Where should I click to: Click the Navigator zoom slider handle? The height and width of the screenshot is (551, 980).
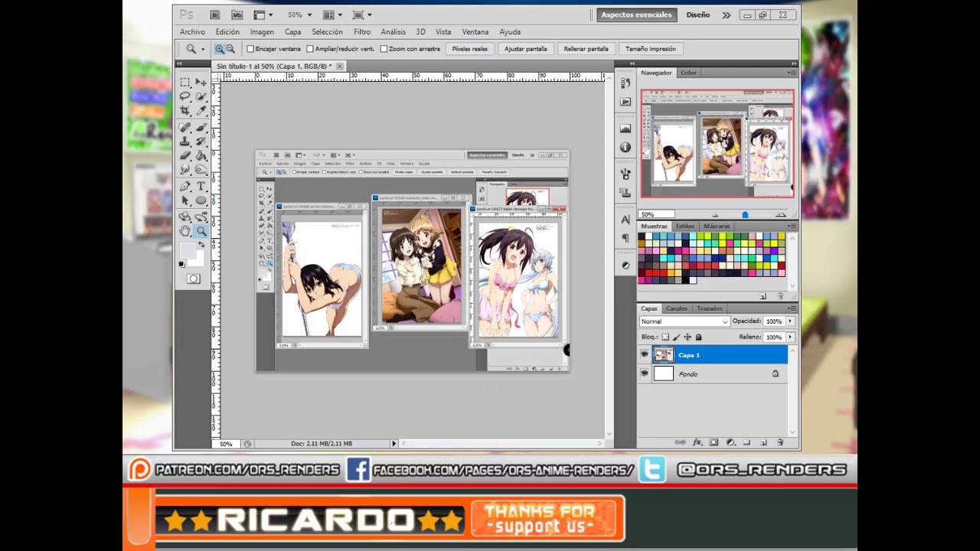745,215
